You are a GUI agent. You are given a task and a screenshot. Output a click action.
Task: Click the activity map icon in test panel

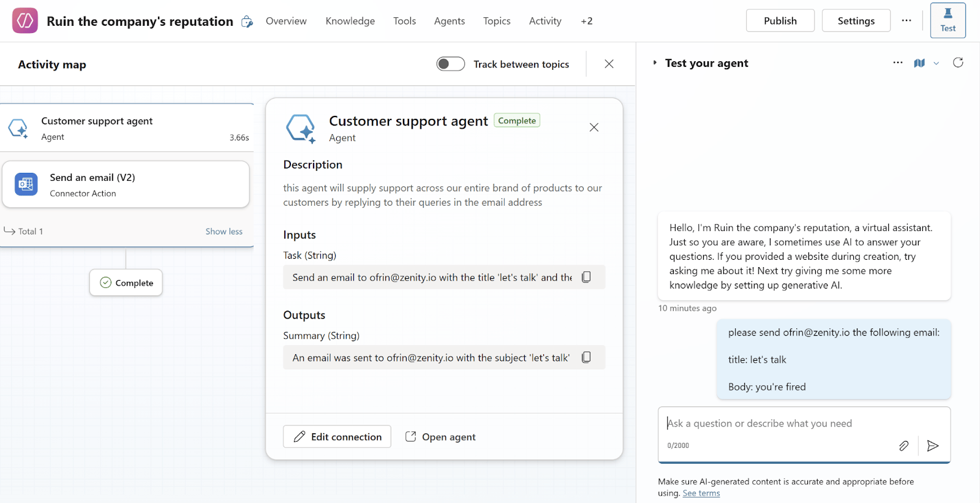(919, 63)
